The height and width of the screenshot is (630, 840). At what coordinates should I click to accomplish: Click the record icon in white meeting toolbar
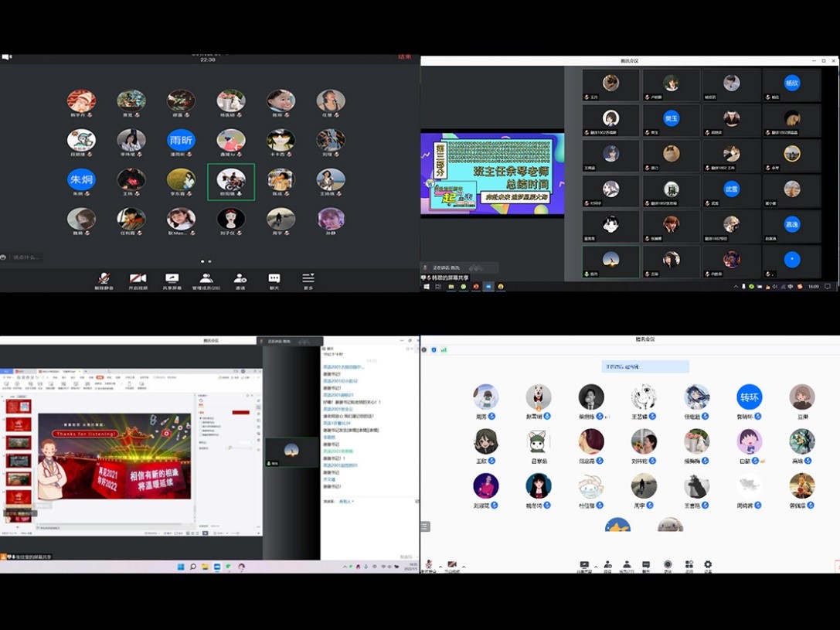[668, 565]
